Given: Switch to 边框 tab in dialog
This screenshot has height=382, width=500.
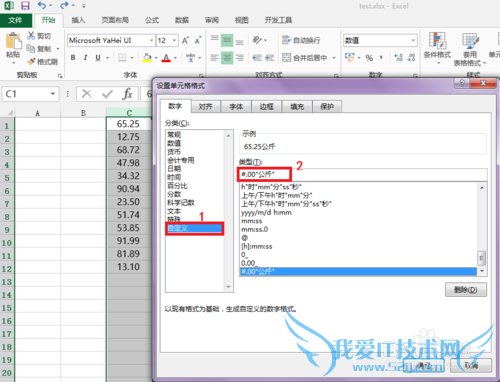Looking at the screenshot, I should click(266, 106).
